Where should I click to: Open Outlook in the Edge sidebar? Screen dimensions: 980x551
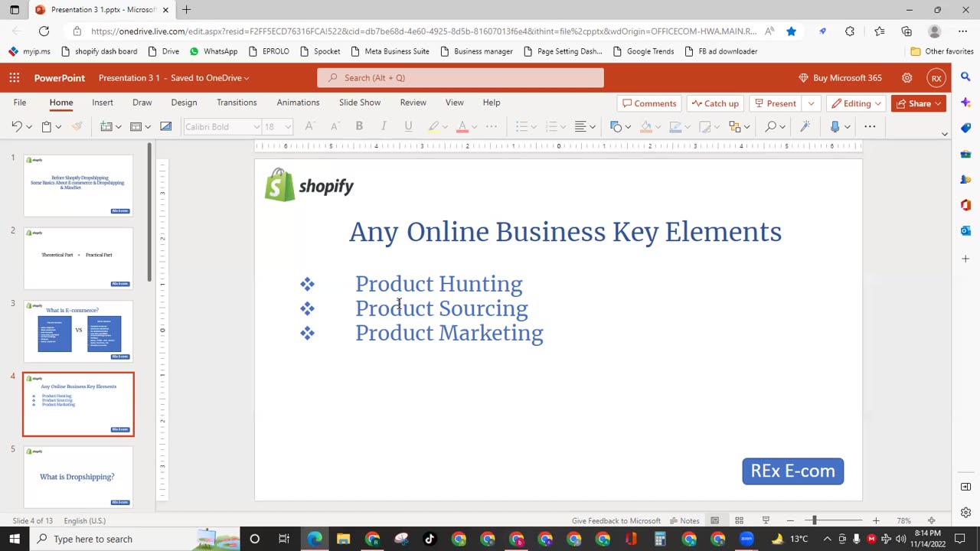tap(965, 231)
